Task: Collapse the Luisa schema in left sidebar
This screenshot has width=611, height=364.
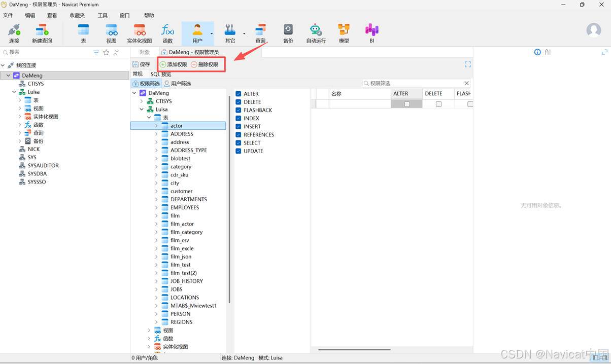Action: click(14, 92)
